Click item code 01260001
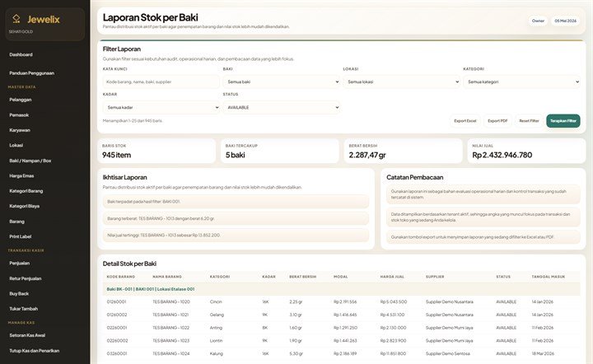 (116, 302)
